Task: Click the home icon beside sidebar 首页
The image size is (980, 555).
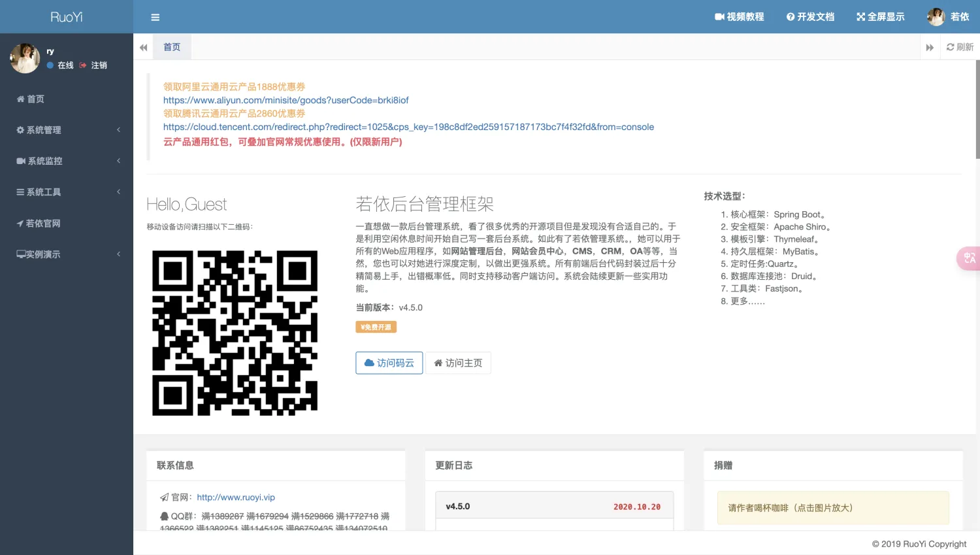Action: [x=20, y=99]
